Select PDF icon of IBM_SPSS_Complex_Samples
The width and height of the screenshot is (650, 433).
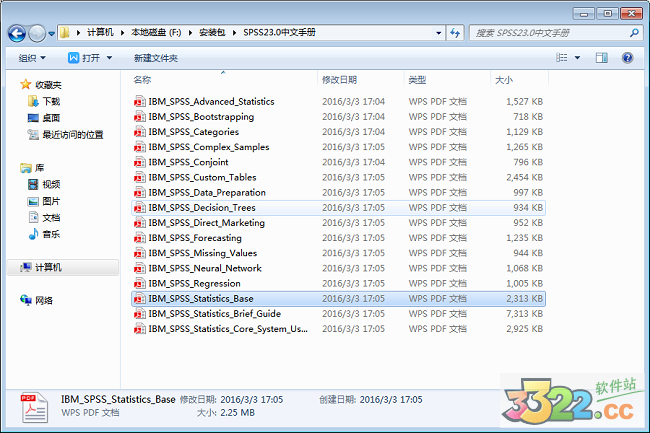[x=140, y=147]
